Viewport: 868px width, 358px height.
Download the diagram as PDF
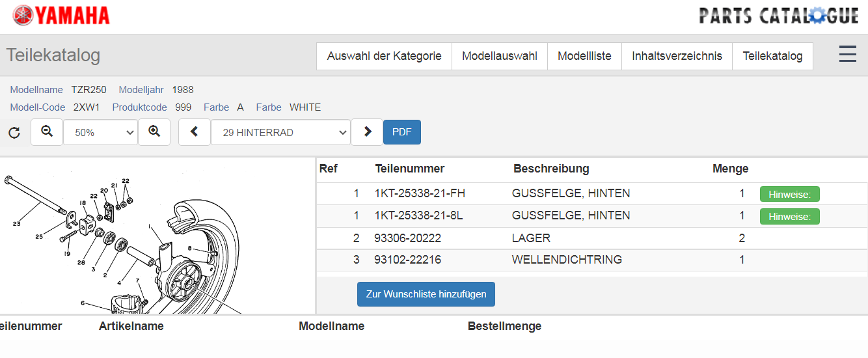click(x=402, y=132)
